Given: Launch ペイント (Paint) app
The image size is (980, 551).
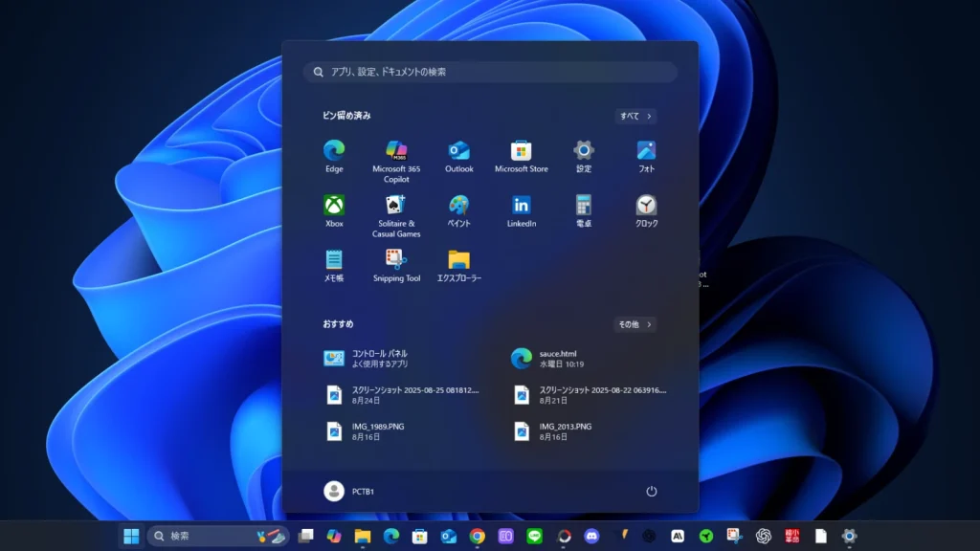Looking at the screenshot, I should coord(458,210).
